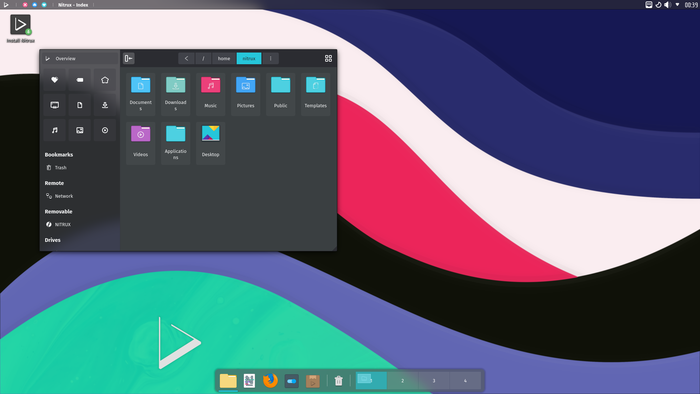The image size is (700, 394).
Task: Open the Documents shortcut icon in sidebar
Action: point(79,105)
